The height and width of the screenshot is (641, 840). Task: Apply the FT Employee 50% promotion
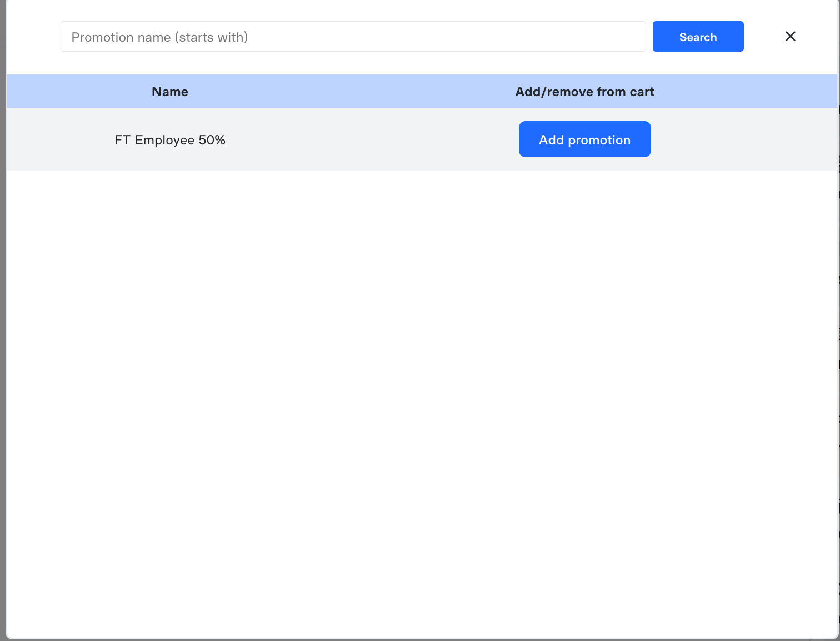[584, 139]
